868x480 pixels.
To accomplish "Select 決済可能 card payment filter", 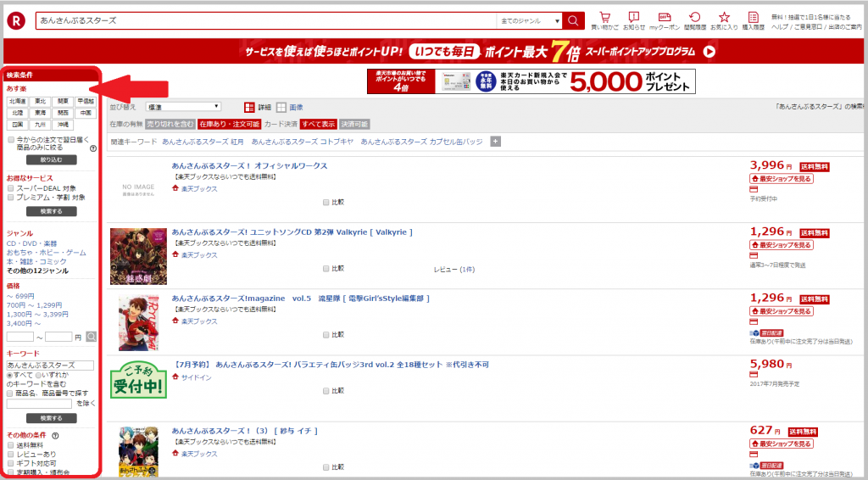I will point(354,124).
